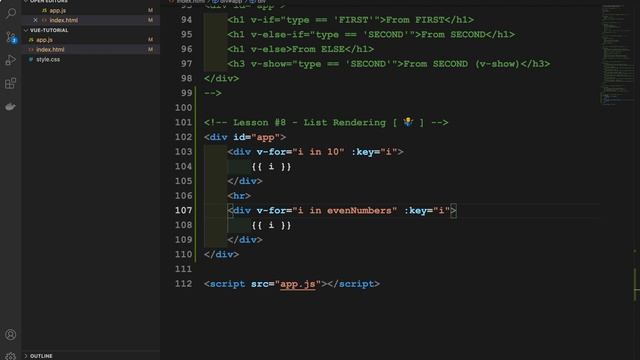Screen dimensions: 640x360
Task: Click the Lesson #8 comment text
Action: tap(326, 122)
